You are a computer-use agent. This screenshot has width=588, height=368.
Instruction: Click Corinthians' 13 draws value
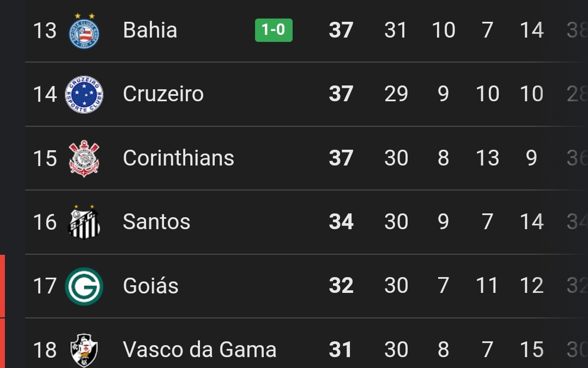click(487, 158)
